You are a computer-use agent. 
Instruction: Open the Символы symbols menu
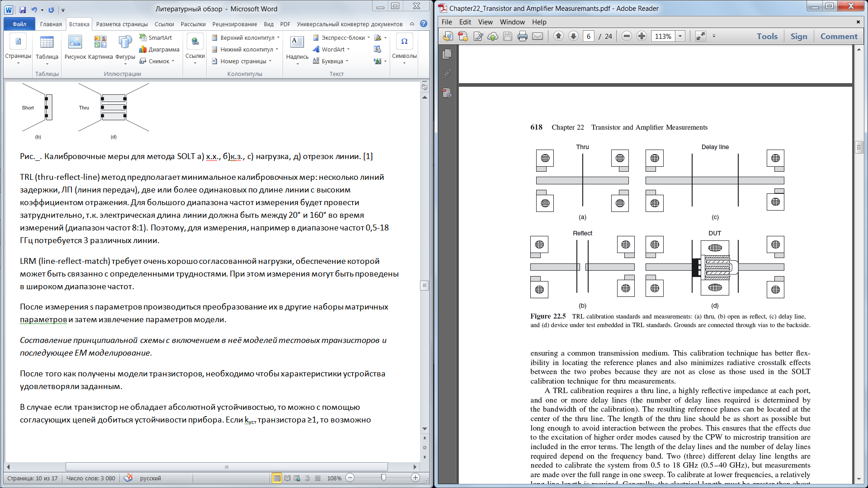pyautogui.click(x=404, y=50)
